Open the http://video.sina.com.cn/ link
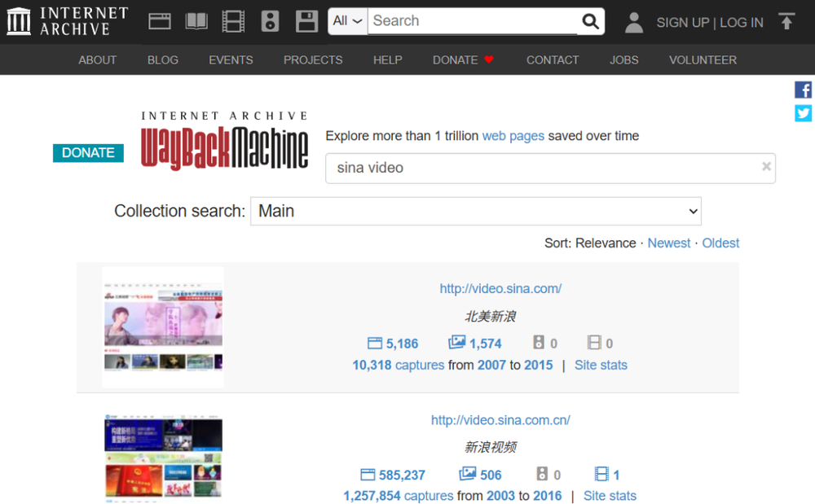The height and width of the screenshot is (504, 815). pos(500,420)
